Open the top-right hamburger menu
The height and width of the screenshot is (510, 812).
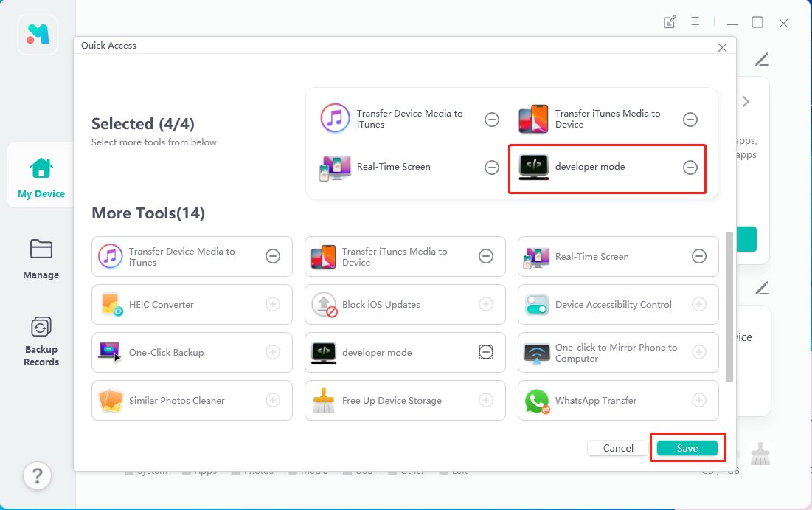pyautogui.click(x=696, y=22)
